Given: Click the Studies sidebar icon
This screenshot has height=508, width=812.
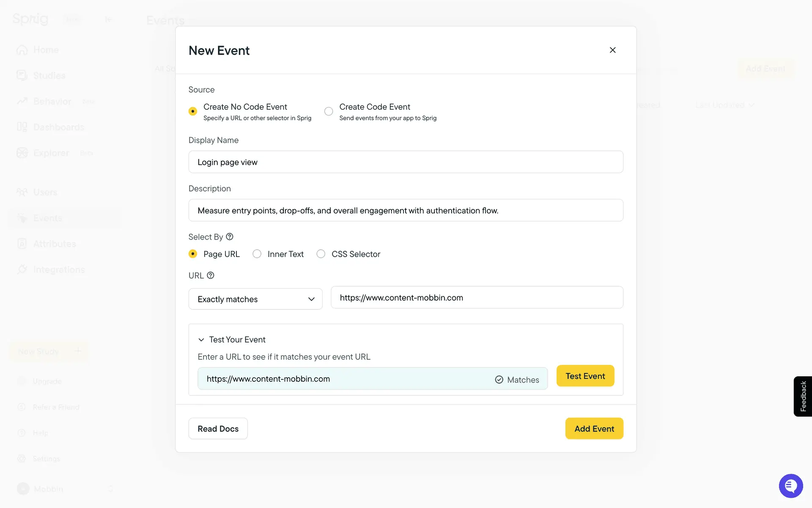Looking at the screenshot, I should click(x=22, y=75).
